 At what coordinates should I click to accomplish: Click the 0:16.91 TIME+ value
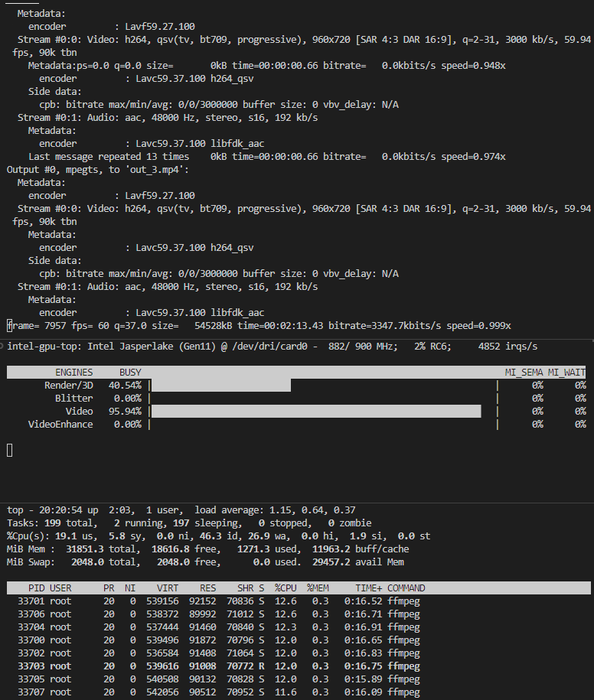(363, 627)
